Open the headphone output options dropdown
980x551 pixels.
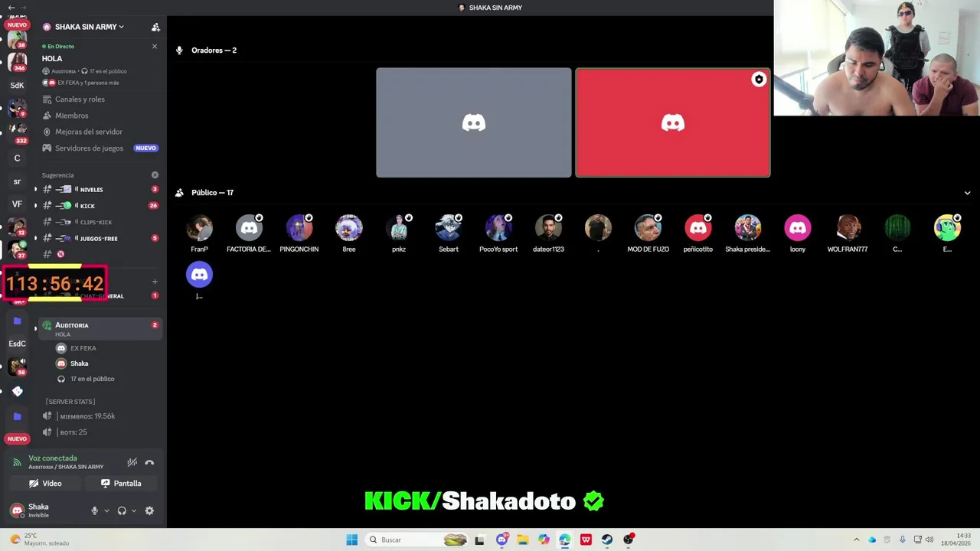pyautogui.click(x=134, y=510)
